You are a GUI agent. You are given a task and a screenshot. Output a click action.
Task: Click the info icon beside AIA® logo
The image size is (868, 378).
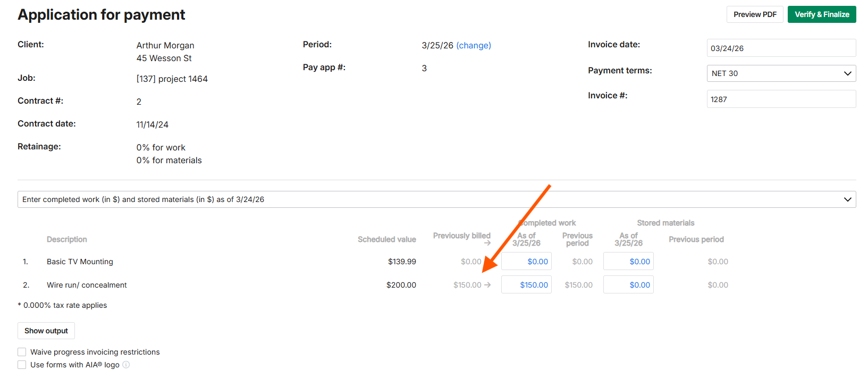point(126,365)
